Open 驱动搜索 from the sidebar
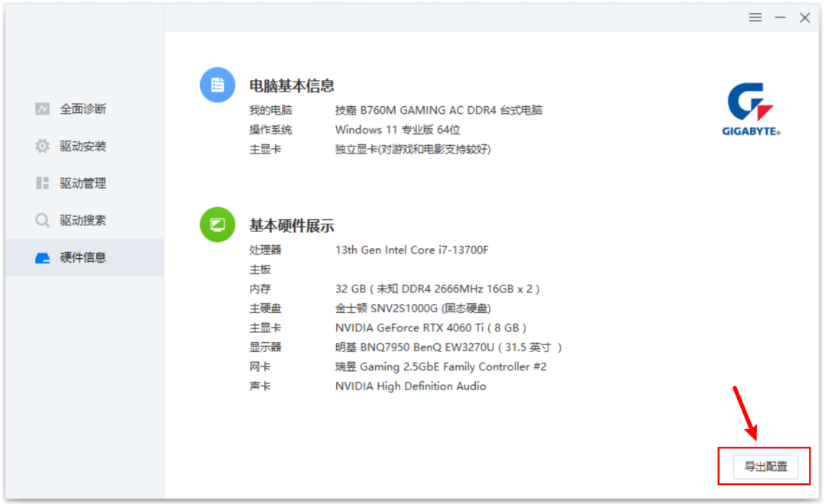 coord(84,220)
